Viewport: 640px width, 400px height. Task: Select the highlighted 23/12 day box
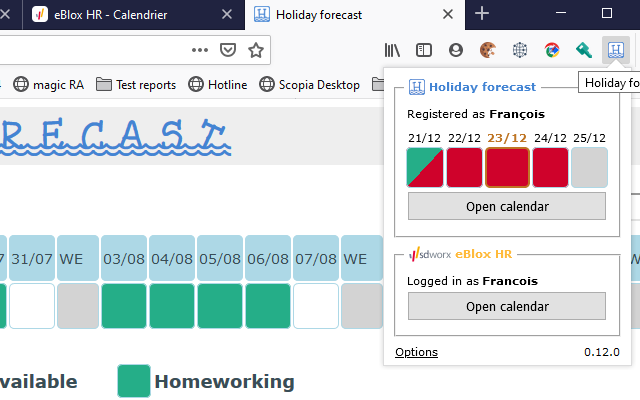click(507, 167)
